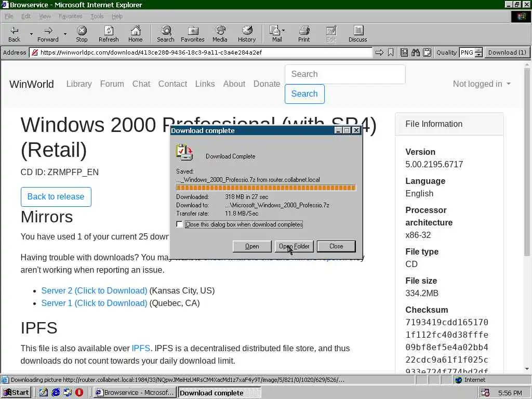Go to the Home page
Screen dimensions: 532x399
pos(136,34)
